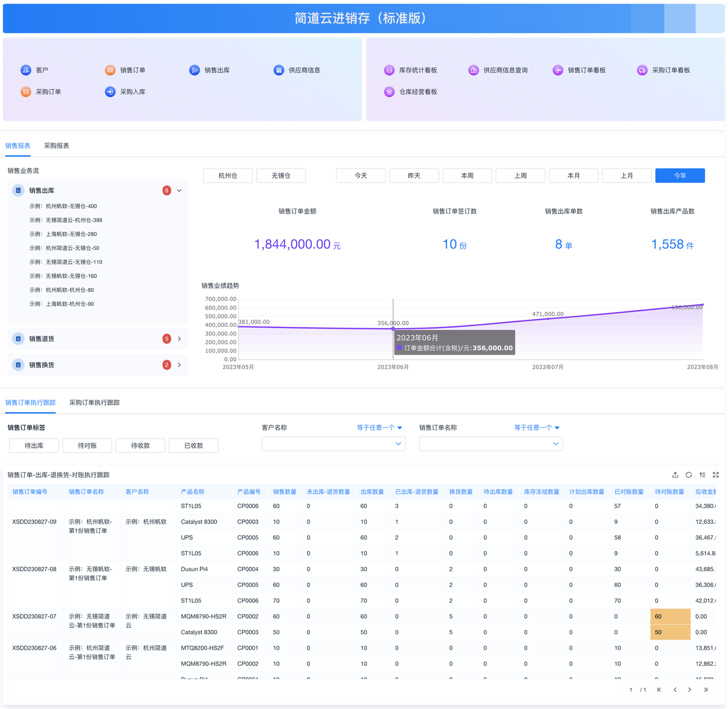Go to the last page of the table
The width and height of the screenshot is (728, 709).
[706, 690]
